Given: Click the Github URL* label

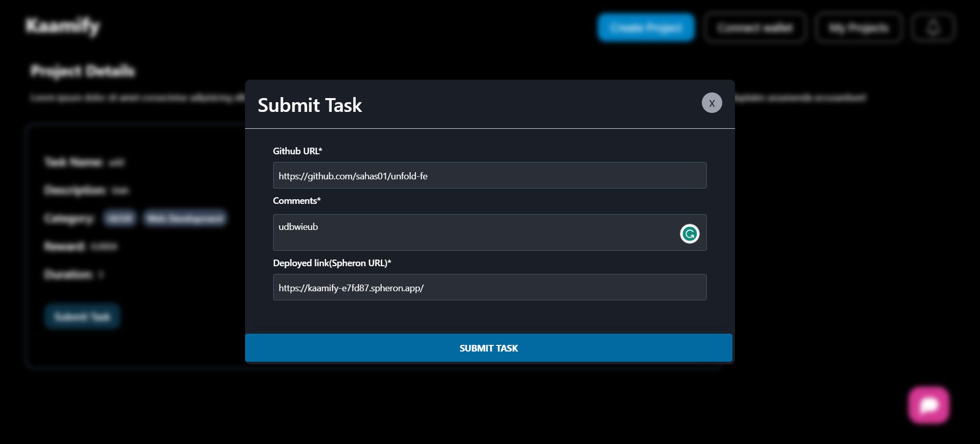Looking at the screenshot, I should pyautogui.click(x=298, y=151).
